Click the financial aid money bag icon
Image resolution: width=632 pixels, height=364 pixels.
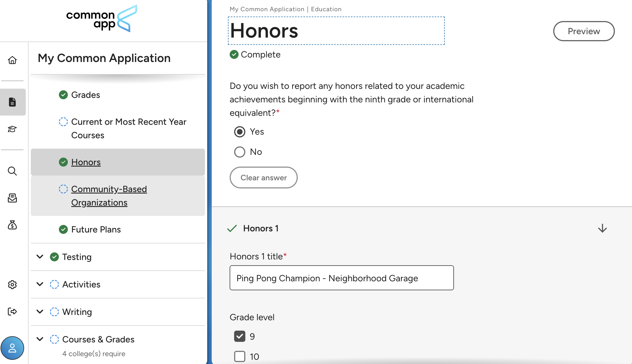(12, 225)
